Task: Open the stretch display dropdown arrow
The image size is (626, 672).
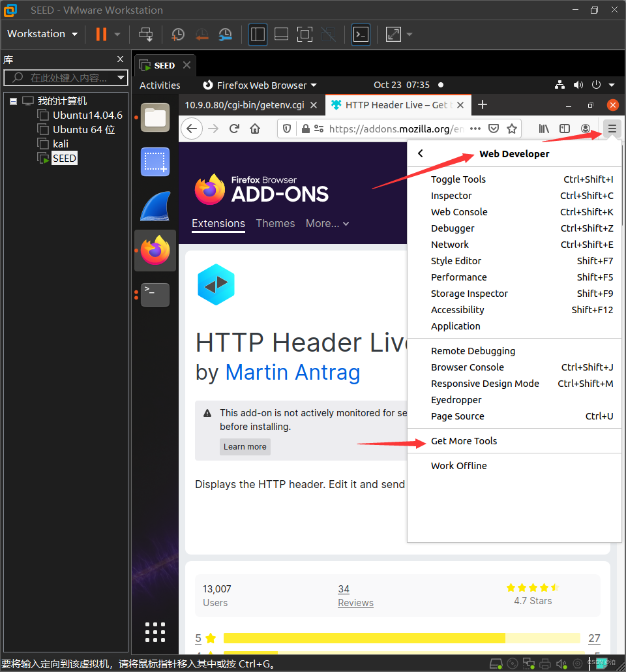Action: click(x=410, y=35)
